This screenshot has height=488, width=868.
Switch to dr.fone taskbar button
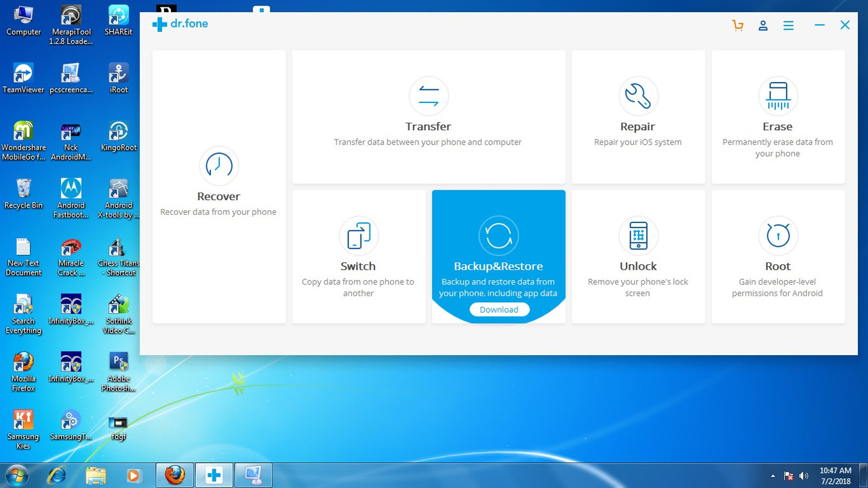click(214, 475)
